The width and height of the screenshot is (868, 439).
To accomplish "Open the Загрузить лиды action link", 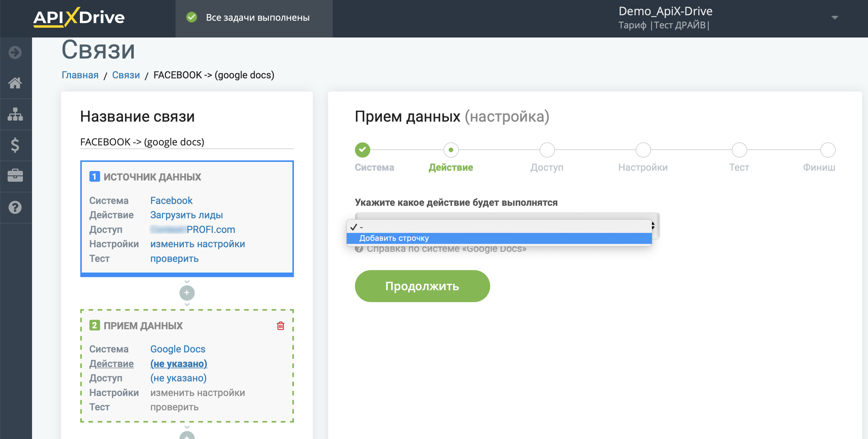I will (x=186, y=215).
